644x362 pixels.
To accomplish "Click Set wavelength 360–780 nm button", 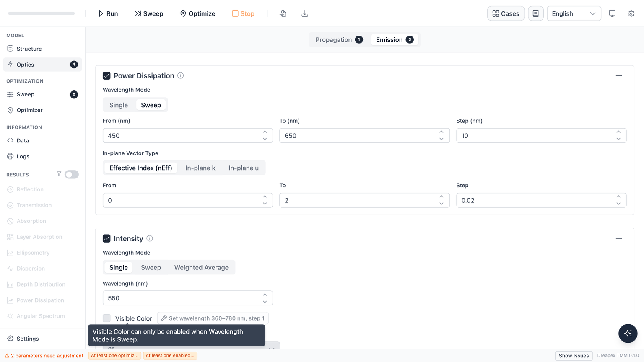I will click(x=213, y=318).
